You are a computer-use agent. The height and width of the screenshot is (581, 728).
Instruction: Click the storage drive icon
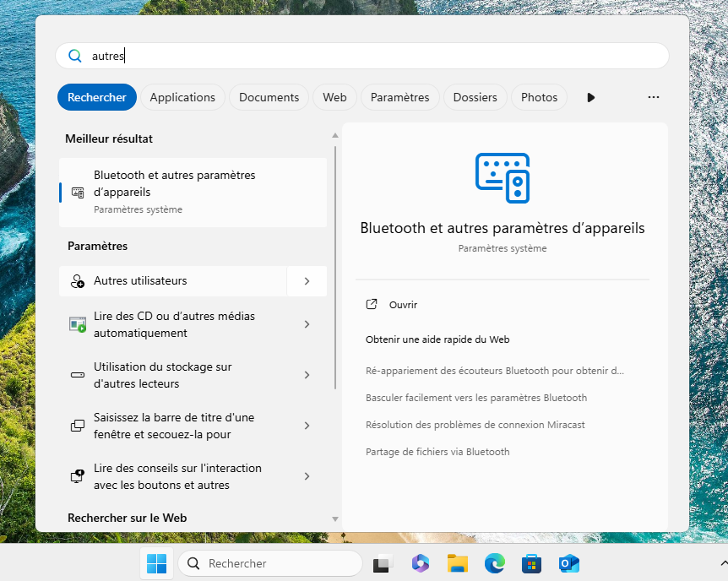tap(78, 375)
